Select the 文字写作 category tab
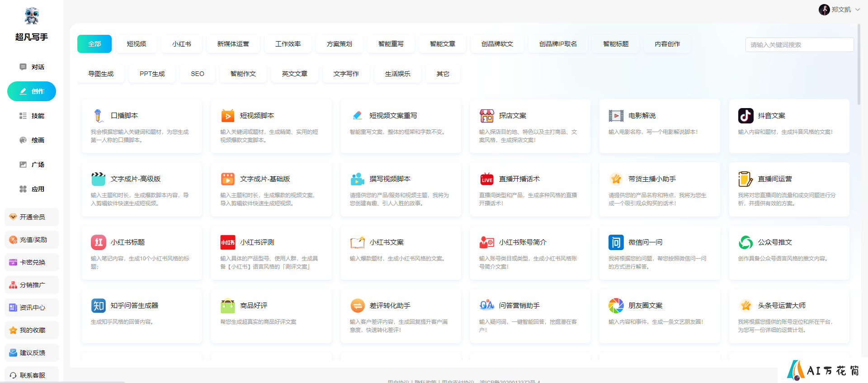 [346, 74]
